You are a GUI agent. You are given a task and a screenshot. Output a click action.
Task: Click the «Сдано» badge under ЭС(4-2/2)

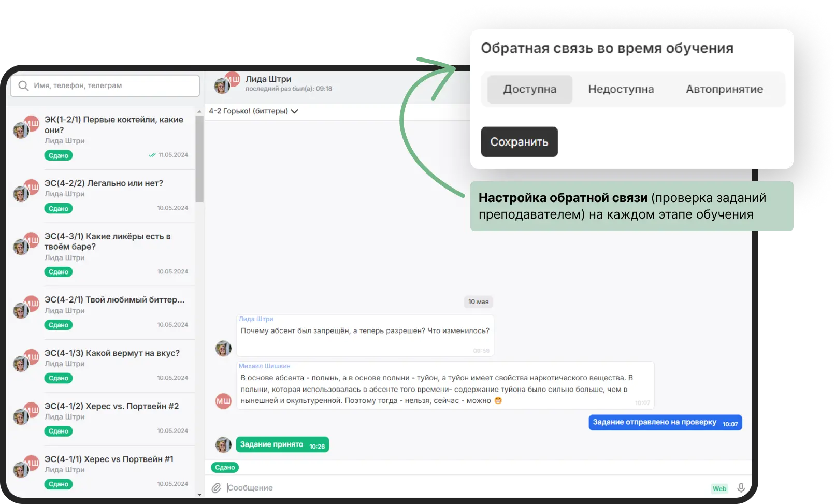click(x=59, y=208)
